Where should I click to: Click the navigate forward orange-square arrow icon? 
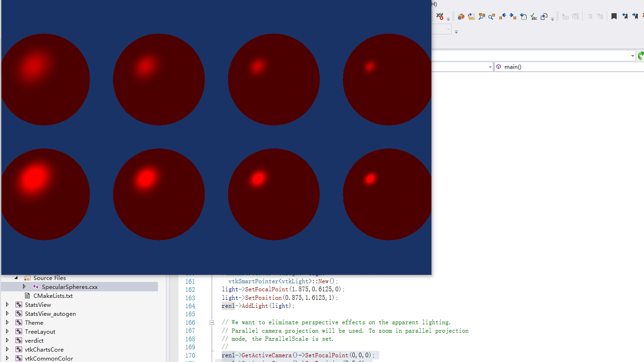pos(513,16)
